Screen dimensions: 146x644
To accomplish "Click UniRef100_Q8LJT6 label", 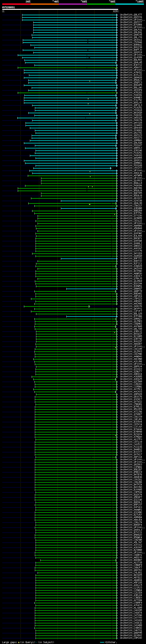I will coord(131,37).
